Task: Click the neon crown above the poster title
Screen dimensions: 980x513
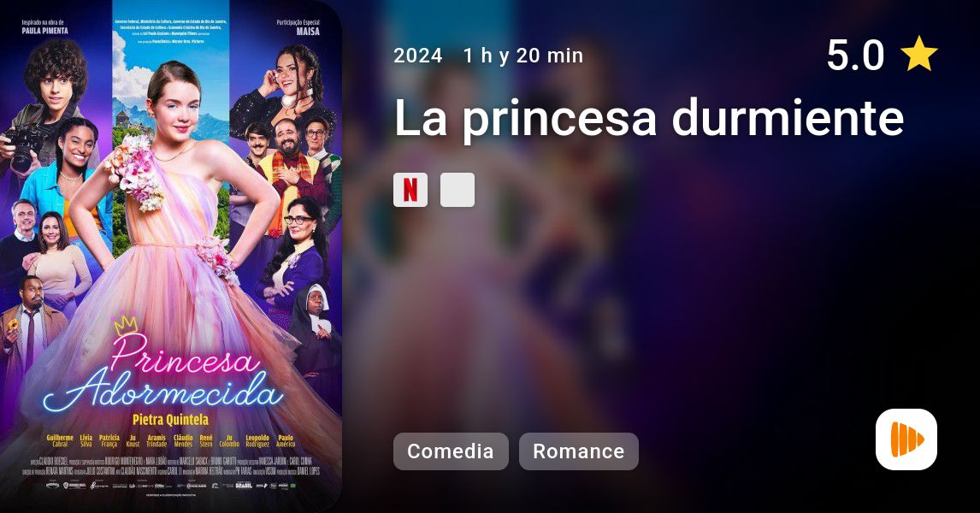Action: tap(126, 324)
